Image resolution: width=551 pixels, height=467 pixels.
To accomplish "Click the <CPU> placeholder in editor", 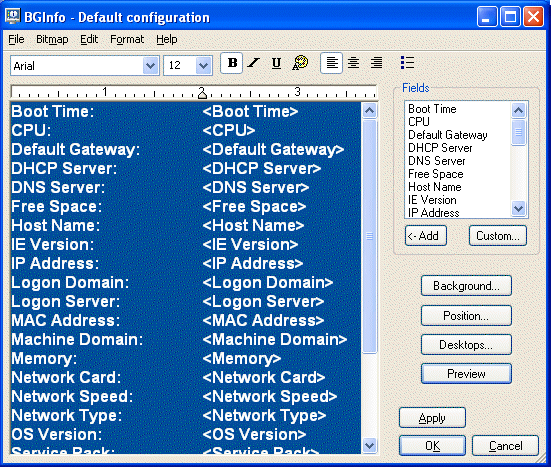I will pyautogui.click(x=229, y=131).
